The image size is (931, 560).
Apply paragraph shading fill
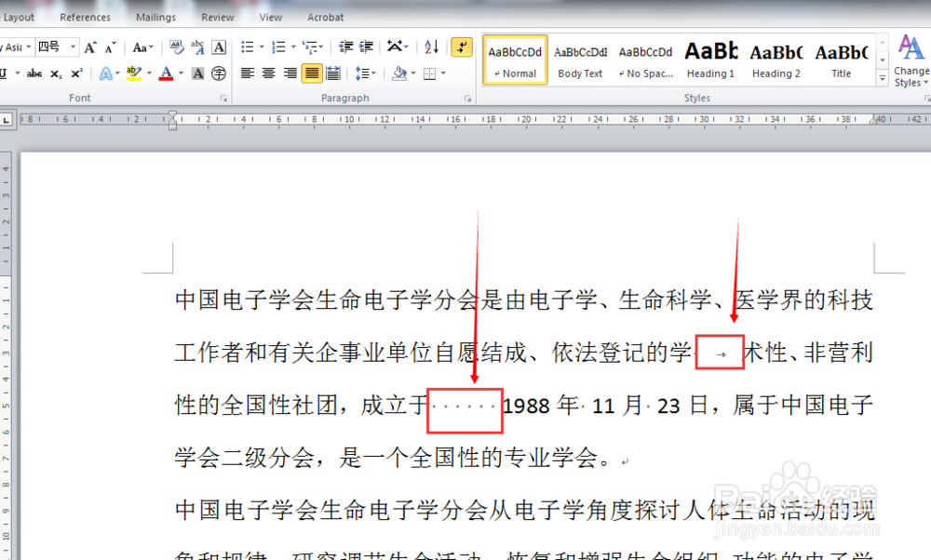(399, 73)
